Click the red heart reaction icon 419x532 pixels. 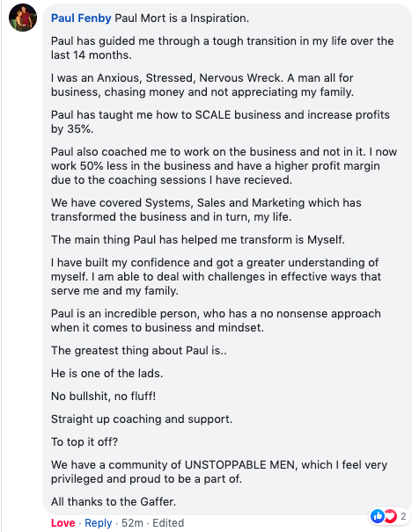[x=390, y=516]
